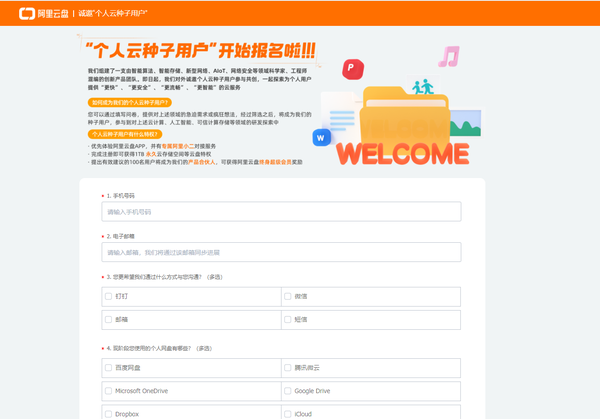The height and width of the screenshot is (419, 600).
Task: Check the 腾讯微云 checkbox
Action: coord(288,368)
